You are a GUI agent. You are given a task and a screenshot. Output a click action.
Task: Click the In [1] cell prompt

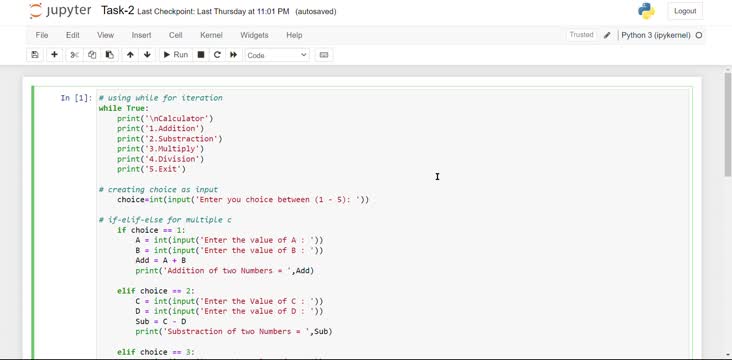[77, 98]
